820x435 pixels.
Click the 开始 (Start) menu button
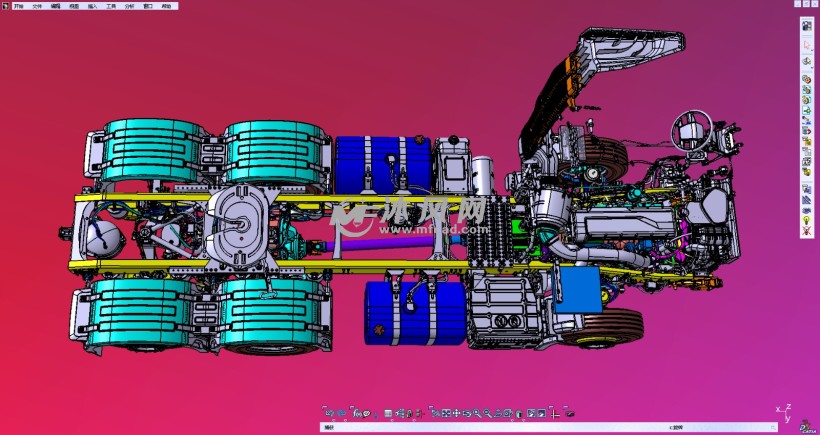(18, 5)
